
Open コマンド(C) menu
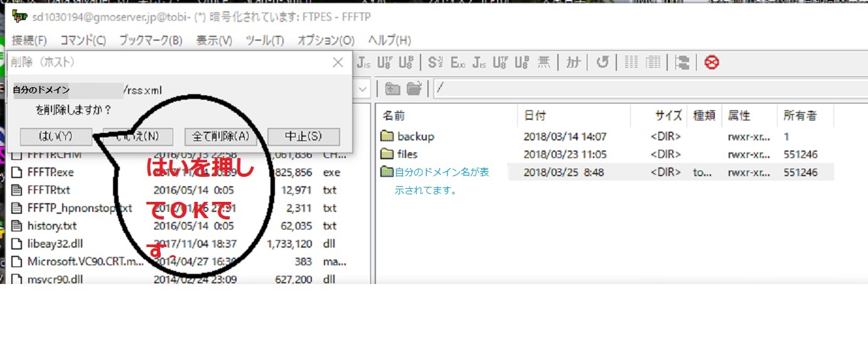83,40
